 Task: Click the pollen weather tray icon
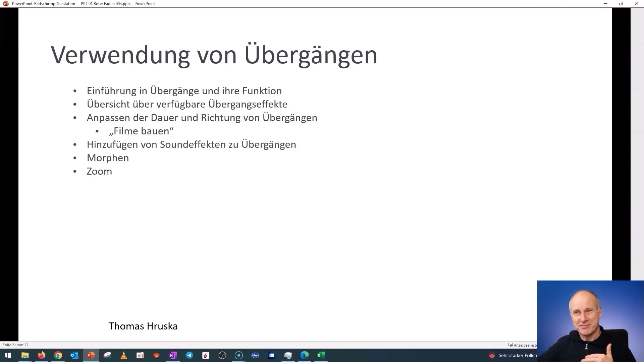492,355
